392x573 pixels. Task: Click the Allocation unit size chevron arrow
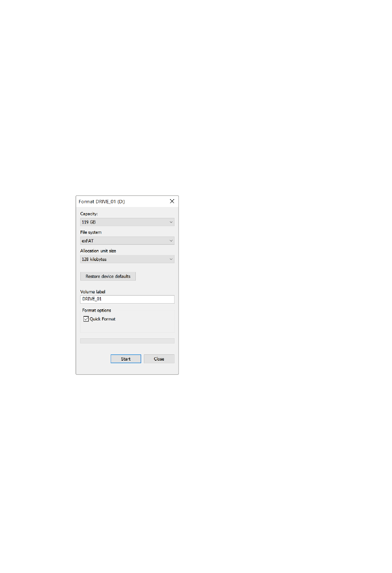pyautogui.click(x=171, y=259)
